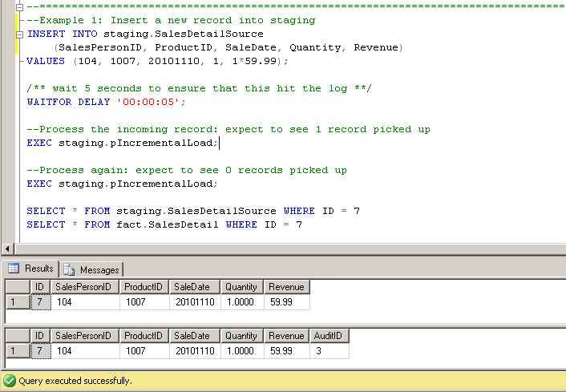Click the Results tab grid icon
The width and height of the screenshot is (566, 392).
[14, 269]
